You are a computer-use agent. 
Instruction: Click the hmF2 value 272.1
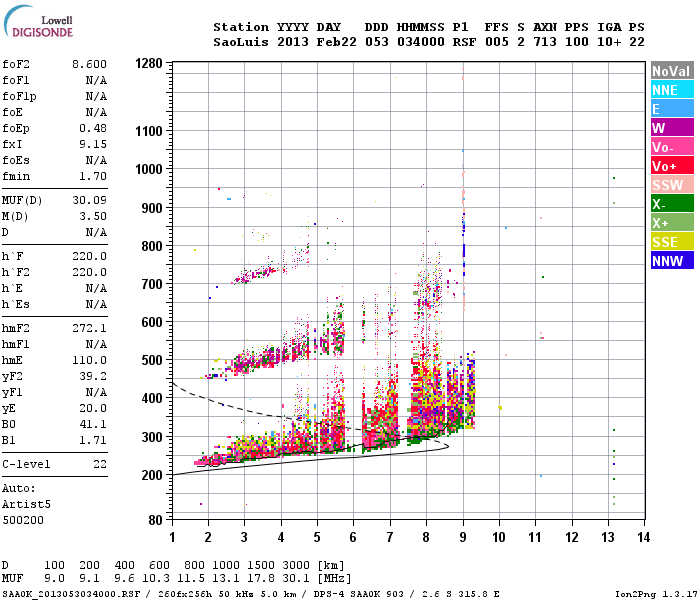pos(89,329)
